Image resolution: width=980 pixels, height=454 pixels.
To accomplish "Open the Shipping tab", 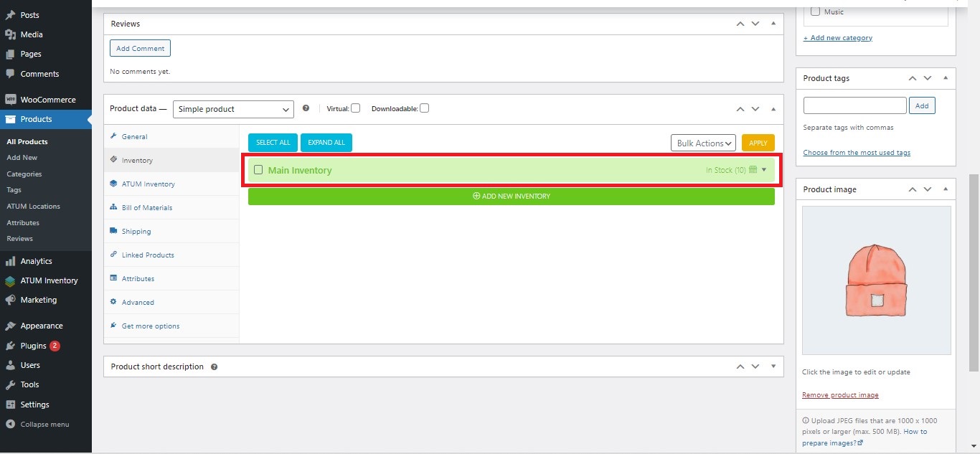I will click(171, 231).
